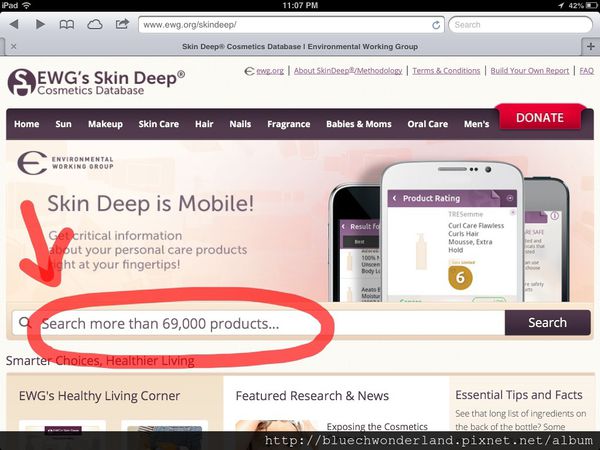
Task: Select Skin Care in navigation bar
Action: coord(158,124)
